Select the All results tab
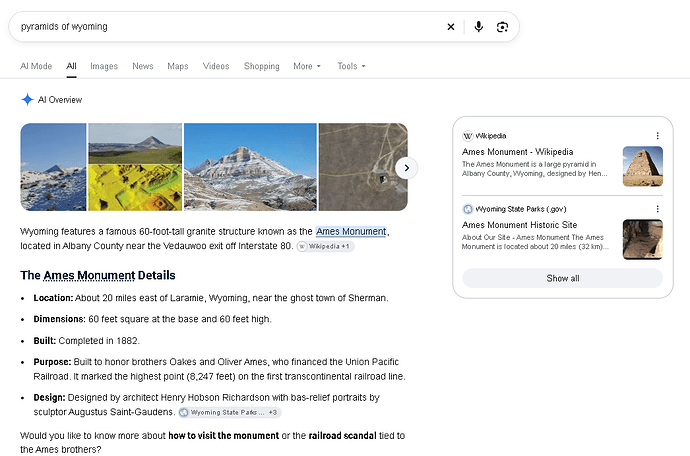This screenshot has width=690, height=456. (71, 66)
